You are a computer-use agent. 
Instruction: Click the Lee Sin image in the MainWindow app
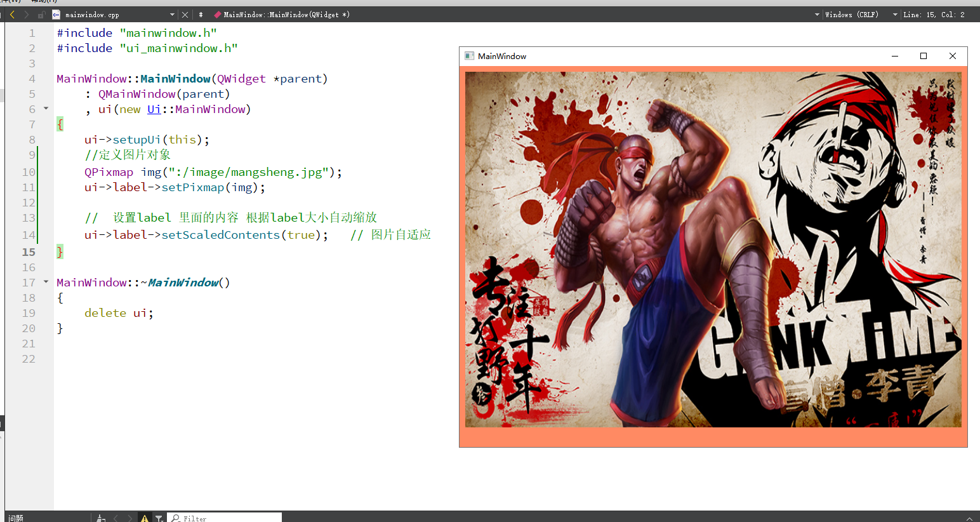pos(713,249)
